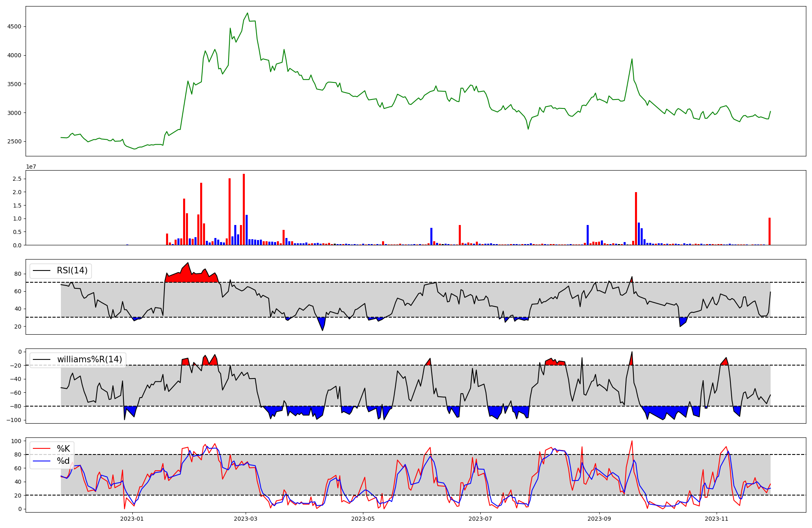Click the tallest red volume bar
The height and width of the screenshot is (528, 812).
click(244, 209)
